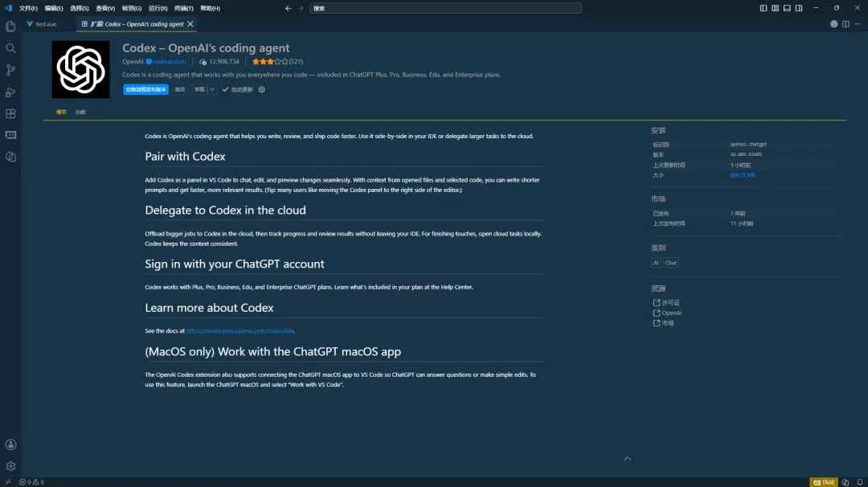Open the extension settings gear icon

pos(262,89)
